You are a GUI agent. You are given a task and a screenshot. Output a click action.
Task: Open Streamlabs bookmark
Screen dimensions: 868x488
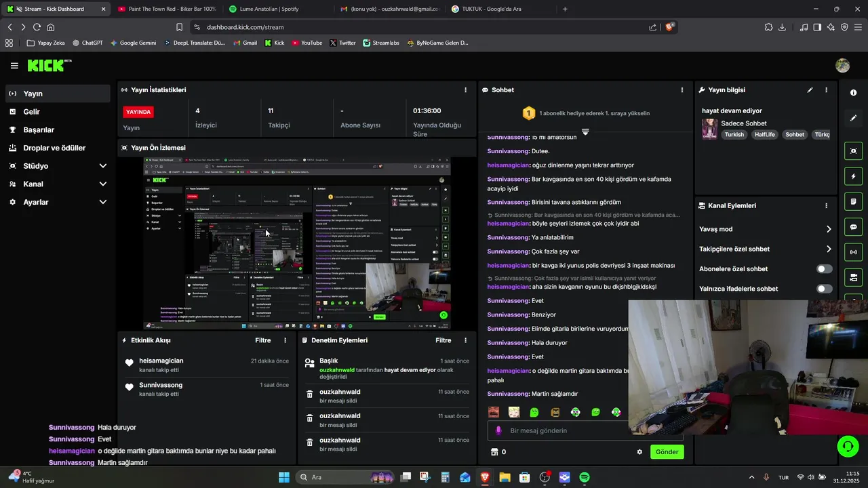coord(381,43)
